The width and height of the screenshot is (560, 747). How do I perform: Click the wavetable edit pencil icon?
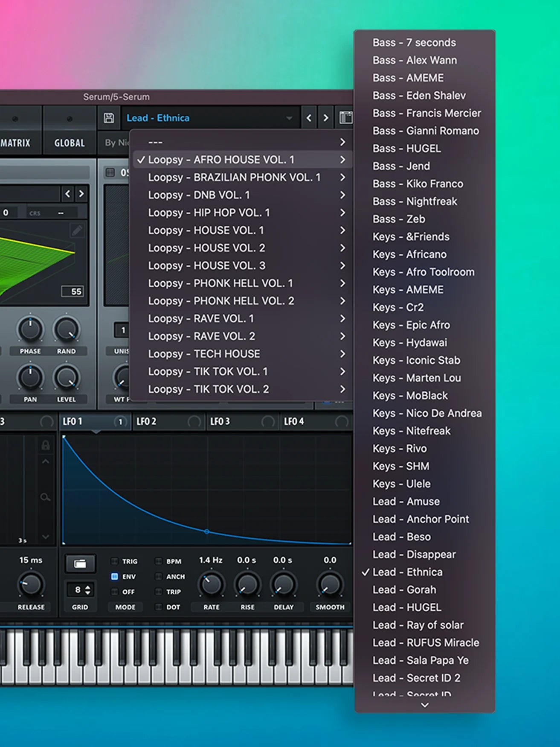tap(77, 231)
